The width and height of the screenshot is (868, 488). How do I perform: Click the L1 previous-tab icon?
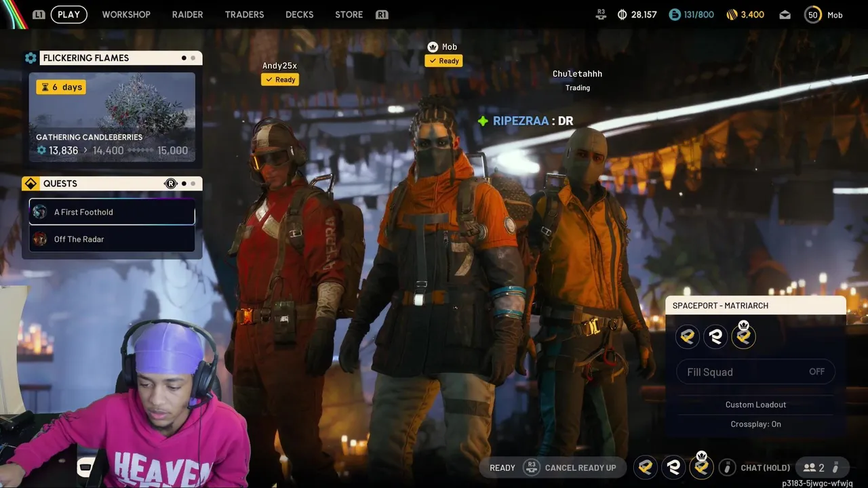(x=39, y=14)
